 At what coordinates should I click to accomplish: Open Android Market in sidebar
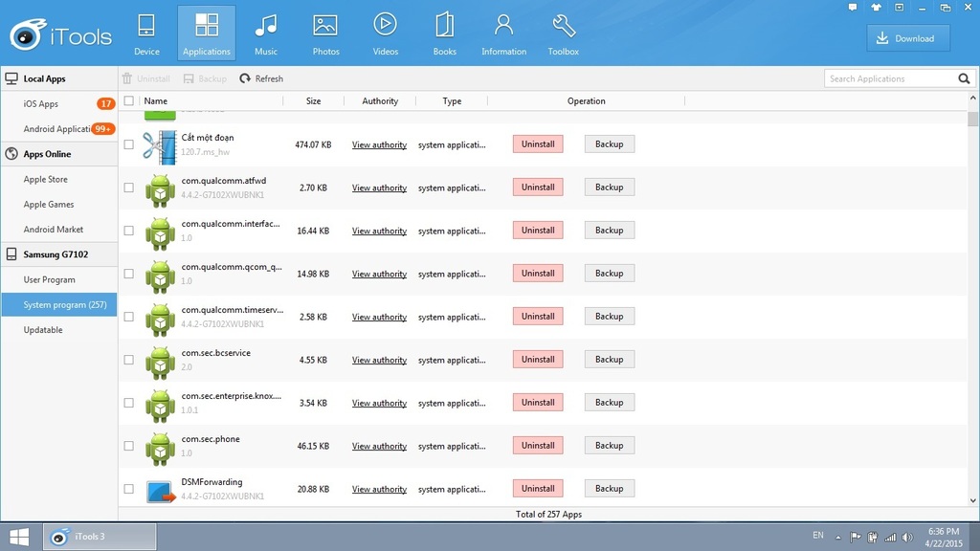[x=58, y=230]
